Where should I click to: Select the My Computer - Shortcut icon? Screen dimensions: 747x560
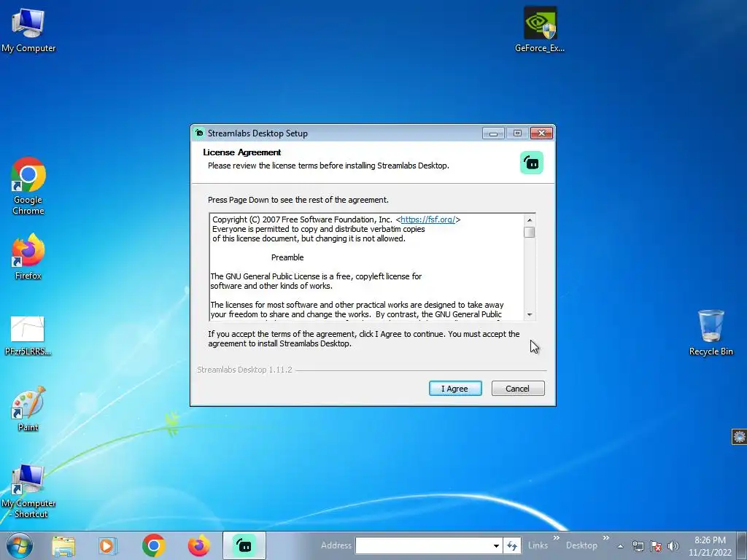click(28, 491)
